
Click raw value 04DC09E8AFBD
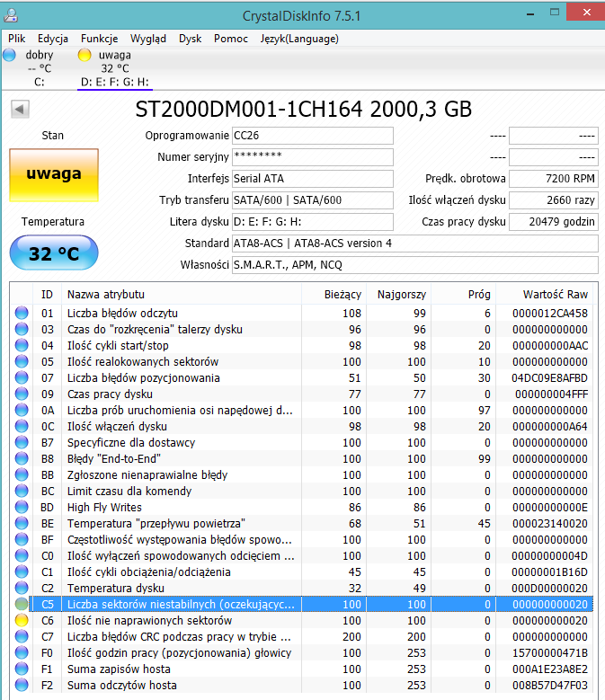coord(549,377)
